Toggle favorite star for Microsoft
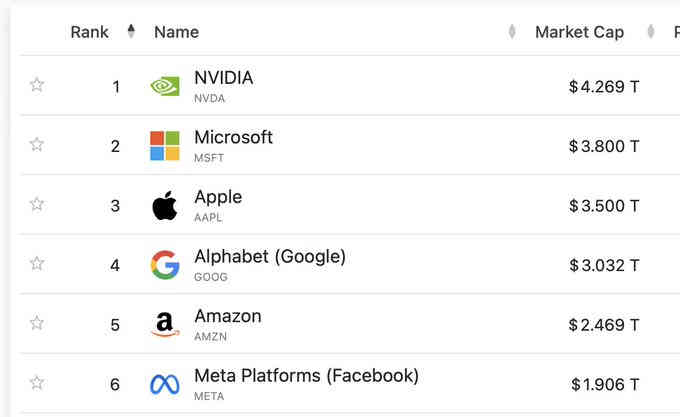Image resolution: width=680 pixels, height=417 pixels. 37,144
